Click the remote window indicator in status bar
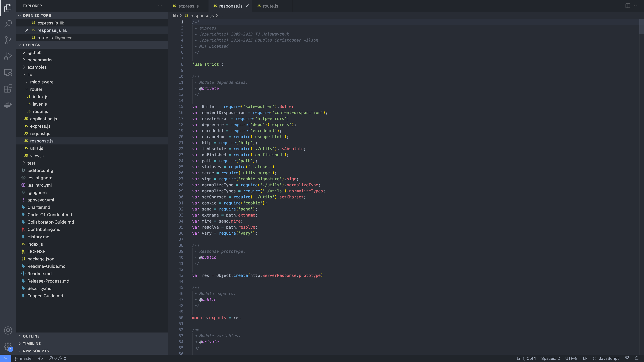 (x=6, y=358)
